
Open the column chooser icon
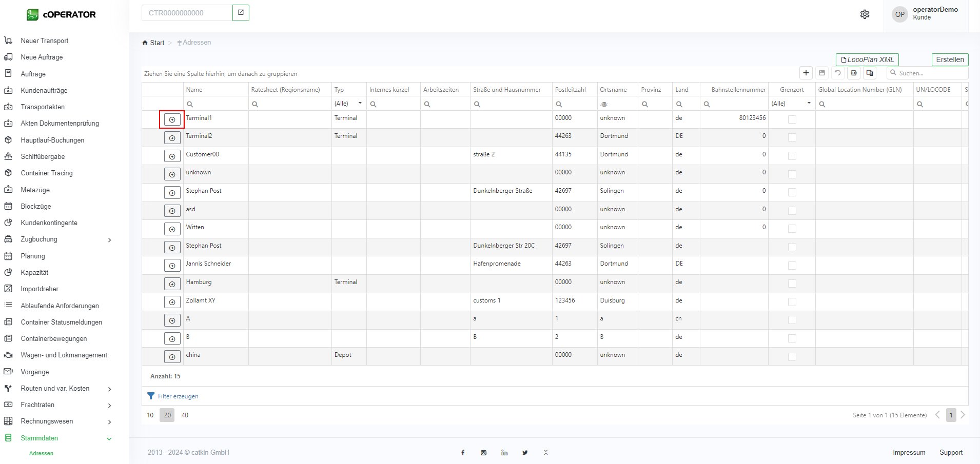870,73
